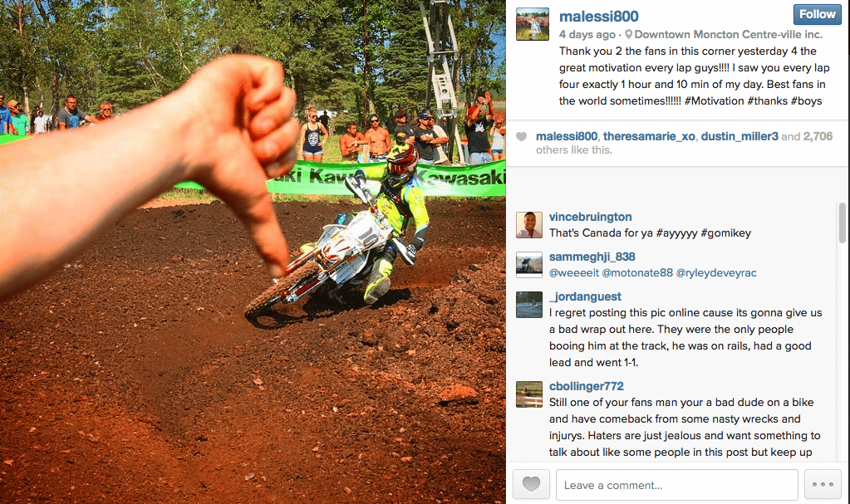
Task: Open the @motonate88 mention
Action: 637,273
